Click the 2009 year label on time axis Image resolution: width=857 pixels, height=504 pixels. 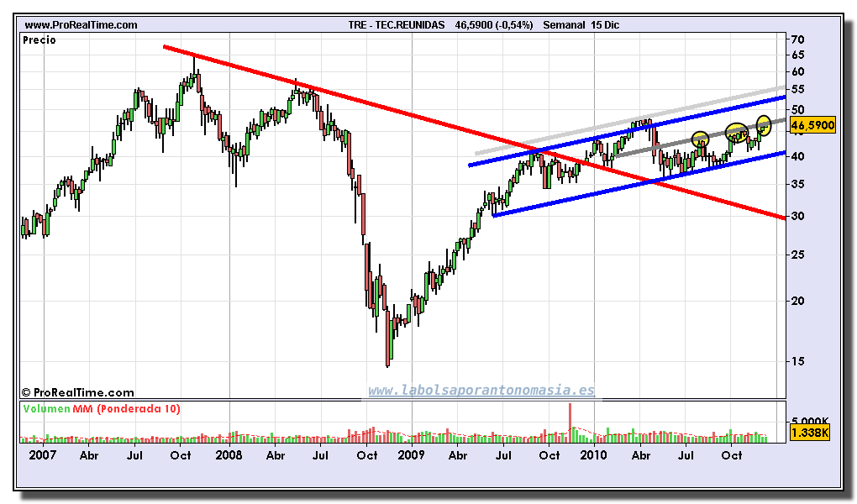pos(411,455)
